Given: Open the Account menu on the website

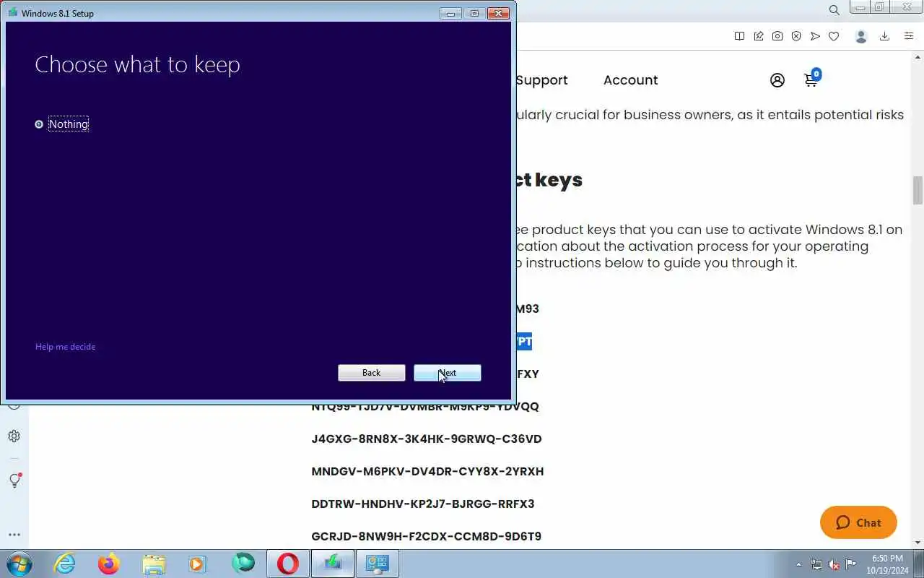Looking at the screenshot, I should pos(630,80).
